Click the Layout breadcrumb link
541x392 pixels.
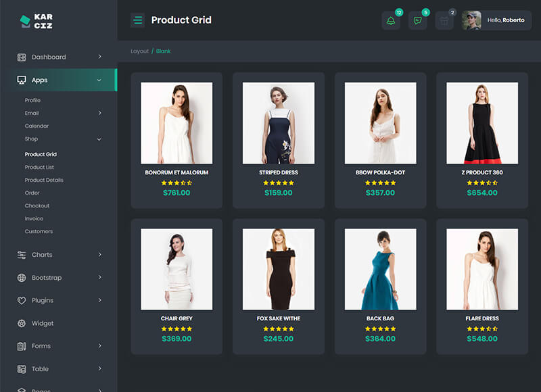[139, 51]
